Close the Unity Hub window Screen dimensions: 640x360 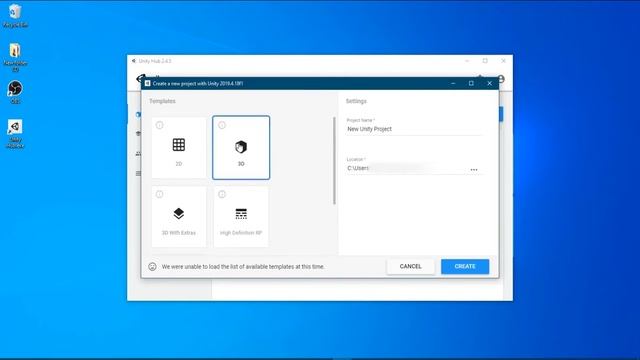(503, 61)
